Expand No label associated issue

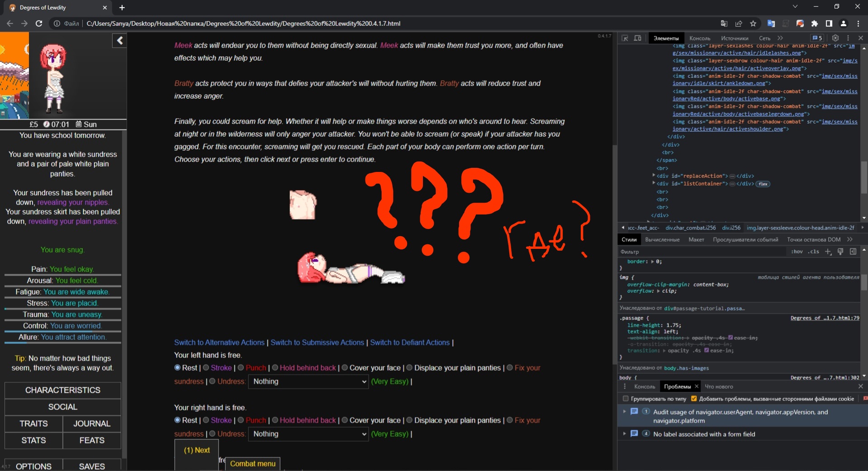click(625, 433)
